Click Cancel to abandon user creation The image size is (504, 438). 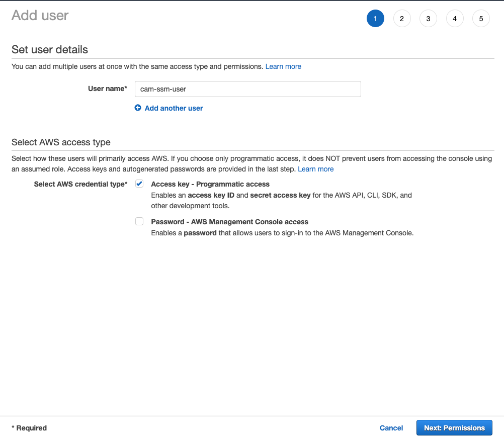coord(391,428)
